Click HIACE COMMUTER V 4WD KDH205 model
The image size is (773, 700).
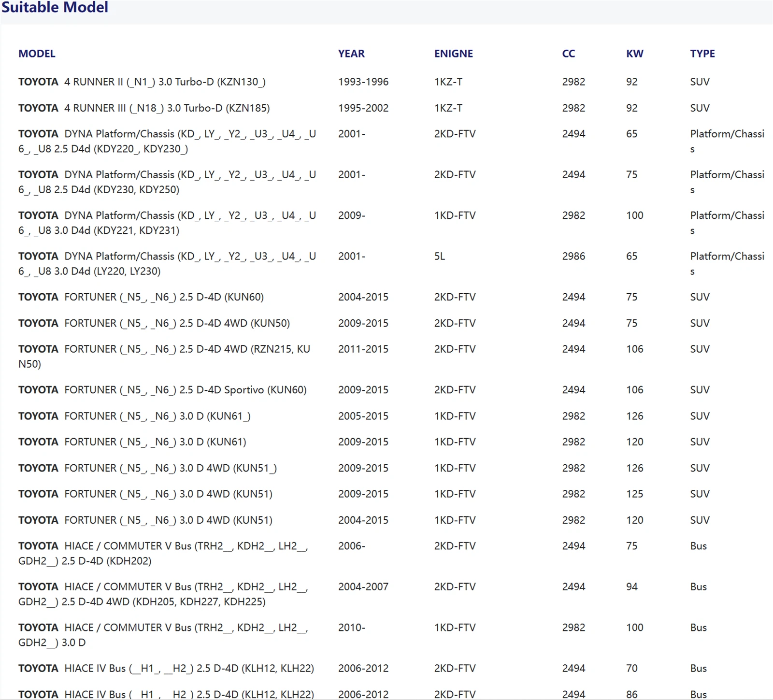(163, 594)
